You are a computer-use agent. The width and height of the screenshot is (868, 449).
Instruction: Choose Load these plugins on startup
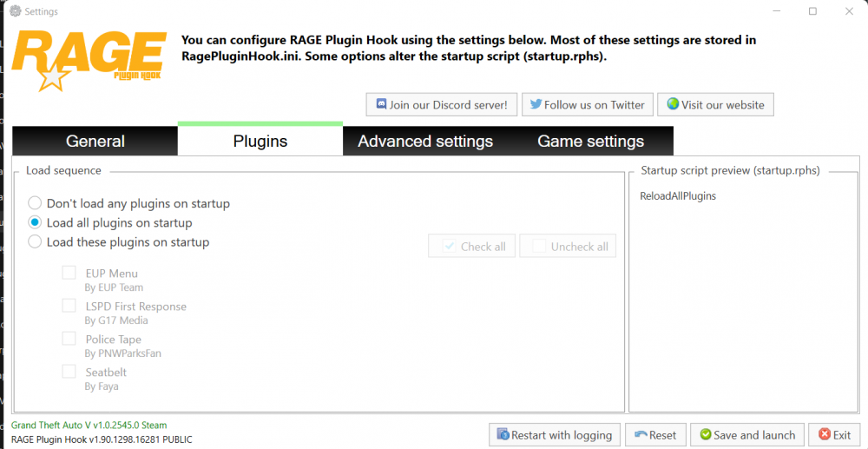click(35, 241)
